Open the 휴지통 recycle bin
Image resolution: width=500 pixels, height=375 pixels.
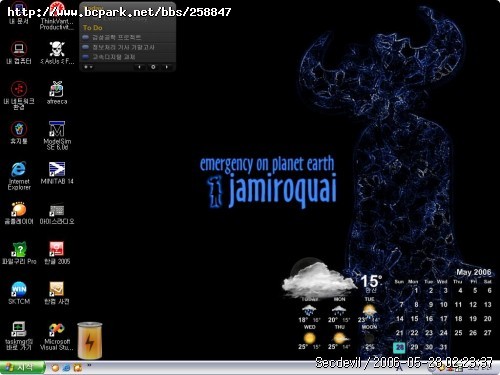(19, 133)
